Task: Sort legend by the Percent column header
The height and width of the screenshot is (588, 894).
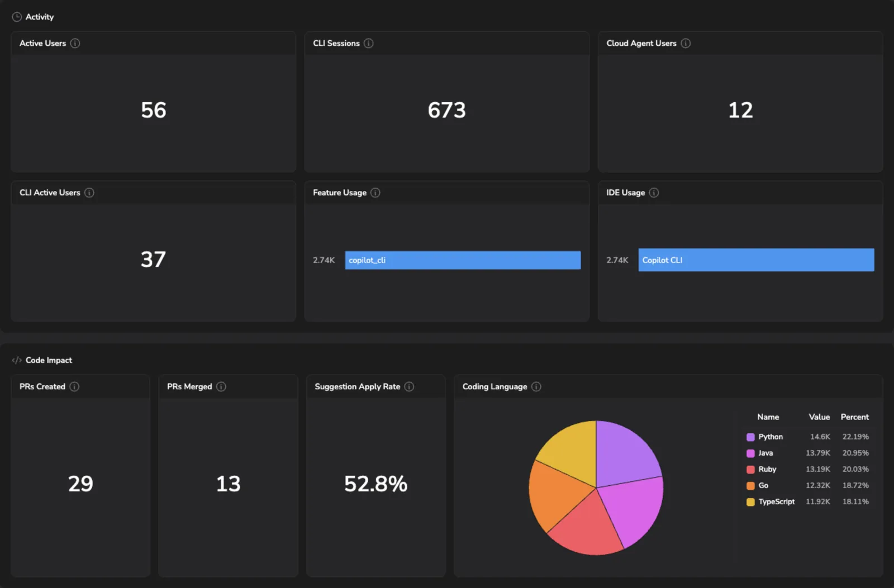Action: tap(854, 417)
